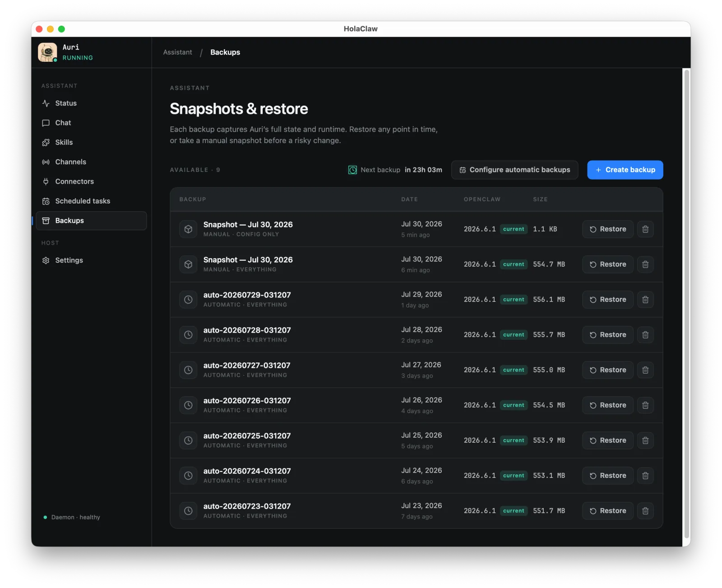Click the clock icon for auto-20260727-031207
The height and width of the screenshot is (588, 722).
tap(188, 370)
